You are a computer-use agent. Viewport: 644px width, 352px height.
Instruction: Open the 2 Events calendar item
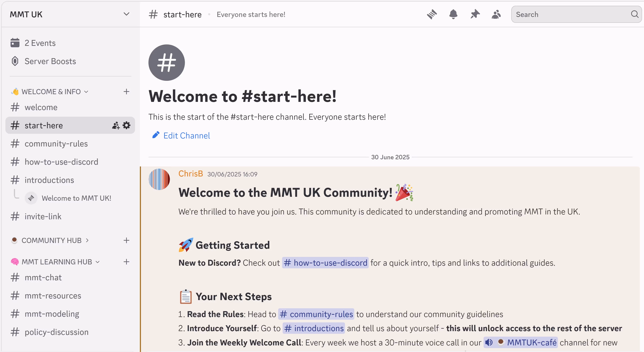40,43
